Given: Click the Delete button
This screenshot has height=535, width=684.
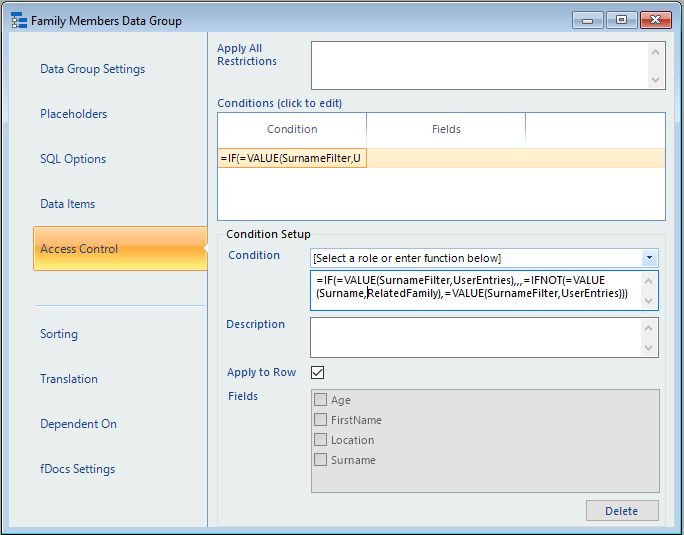Looking at the screenshot, I should [x=622, y=511].
